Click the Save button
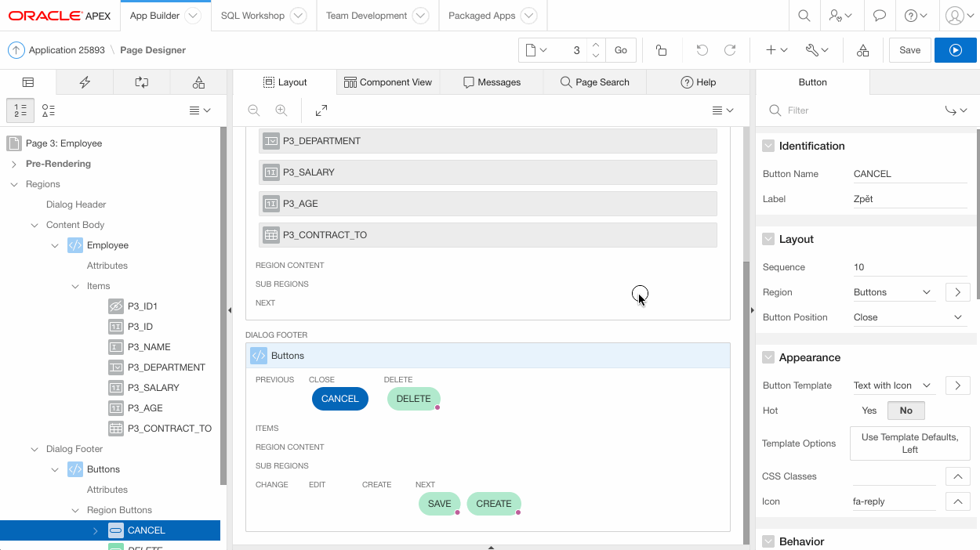Image resolution: width=980 pixels, height=550 pixels. [x=909, y=50]
